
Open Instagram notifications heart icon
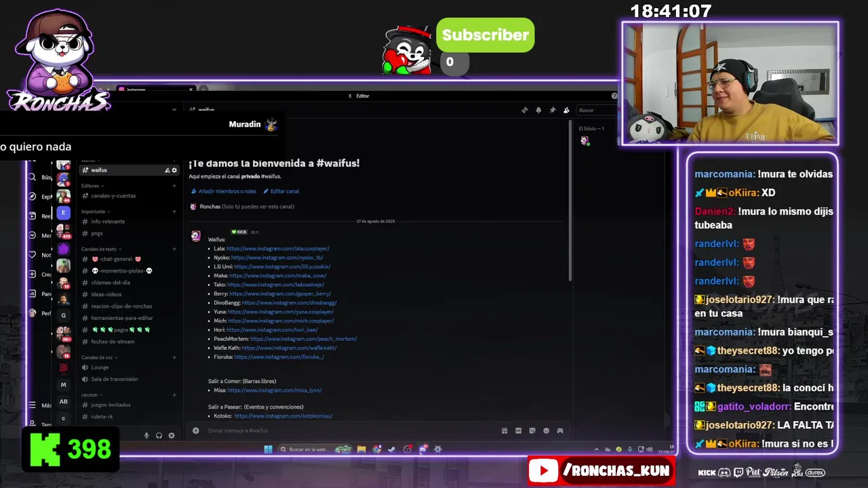pyautogui.click(x=32, y=255)
